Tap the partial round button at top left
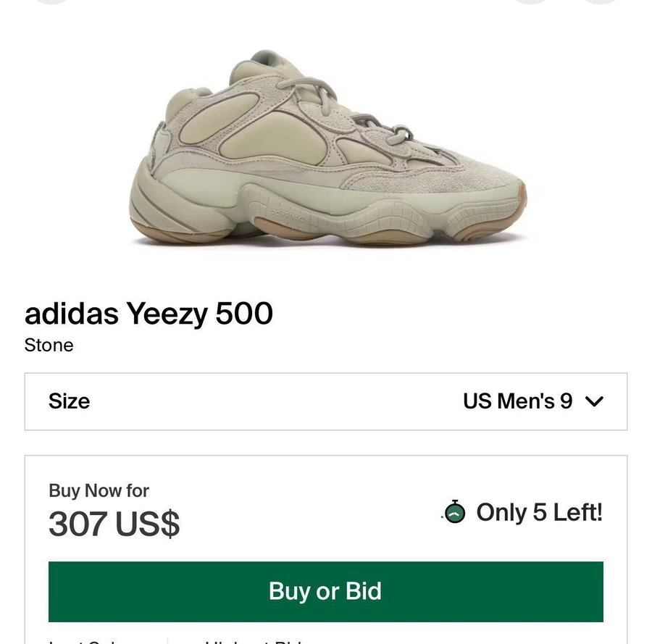Image resolution: width=652 pixels, height=644 pixels. pos(54,2)
